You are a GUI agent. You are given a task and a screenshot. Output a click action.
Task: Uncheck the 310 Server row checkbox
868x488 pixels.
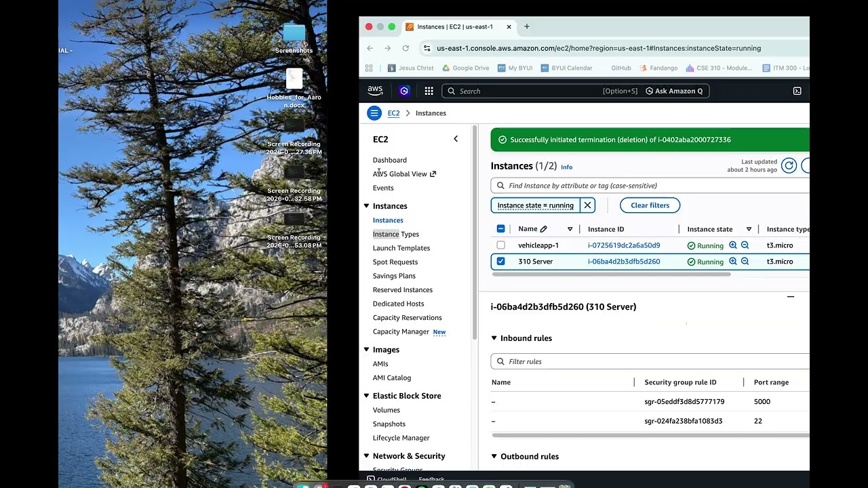tap(500, 261)
